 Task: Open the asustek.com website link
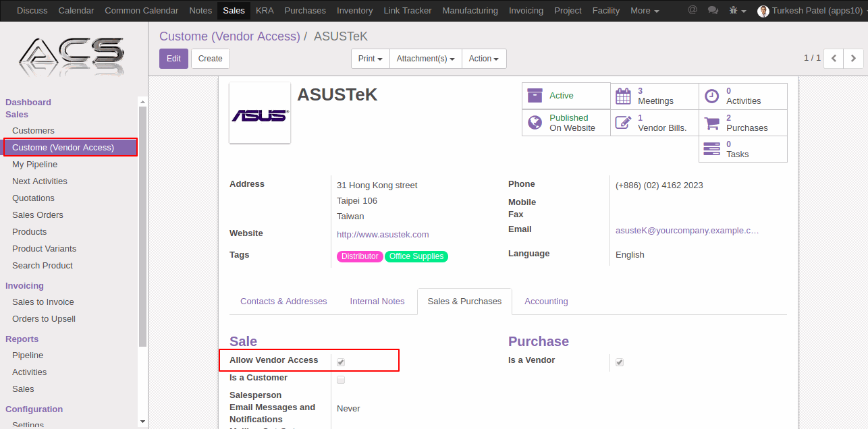383,235
